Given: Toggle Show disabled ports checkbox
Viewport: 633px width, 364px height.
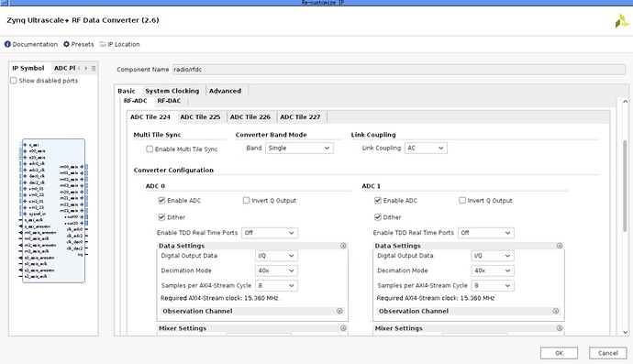Looking at the screenshot, I should pyautogui.click(x=14, y=81).
